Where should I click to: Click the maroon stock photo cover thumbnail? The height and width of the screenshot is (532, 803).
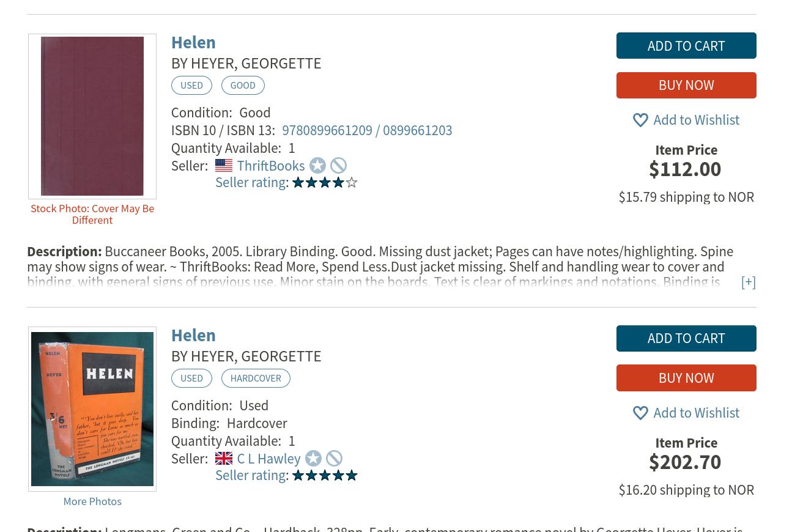[92, 116]
